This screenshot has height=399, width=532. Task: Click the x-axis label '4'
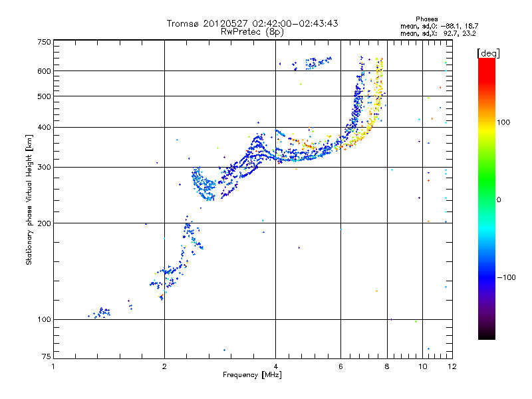tap(276, 366)
